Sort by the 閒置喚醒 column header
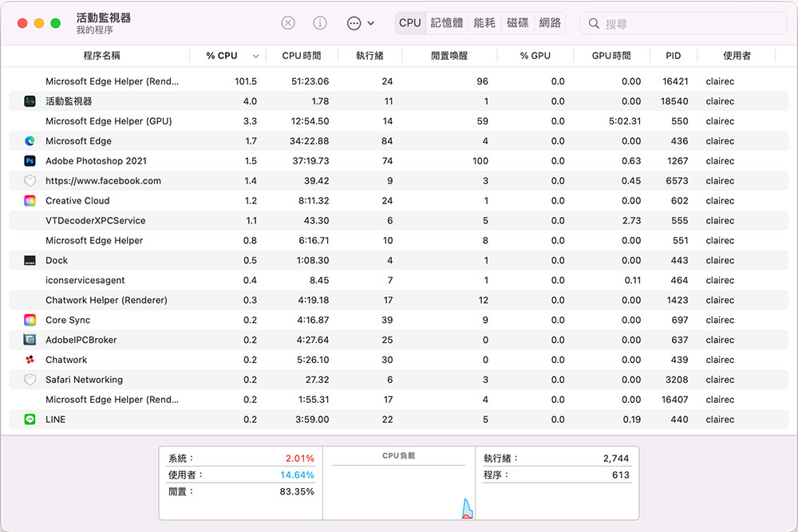This screenshot has width=798, height=532. [x=448, y=56]
